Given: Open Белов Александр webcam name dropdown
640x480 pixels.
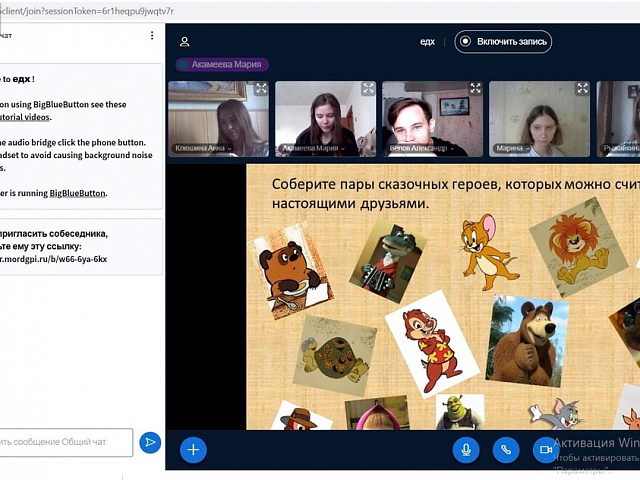Looking at the screenshot, I should tap(422, 148).
